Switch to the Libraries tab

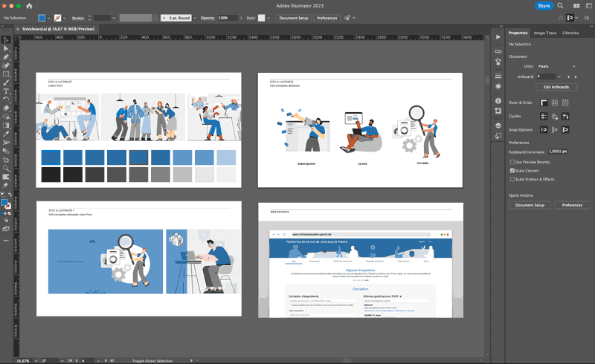[570, 33]
